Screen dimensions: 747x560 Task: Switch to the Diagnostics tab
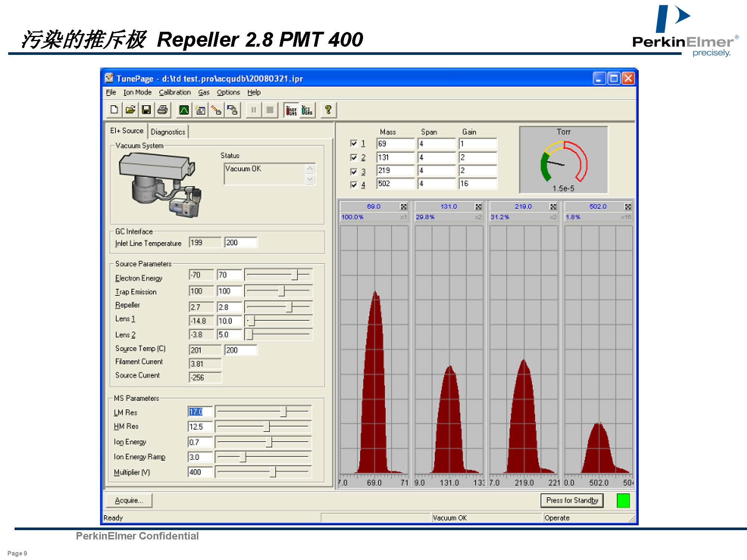[168, 132]
